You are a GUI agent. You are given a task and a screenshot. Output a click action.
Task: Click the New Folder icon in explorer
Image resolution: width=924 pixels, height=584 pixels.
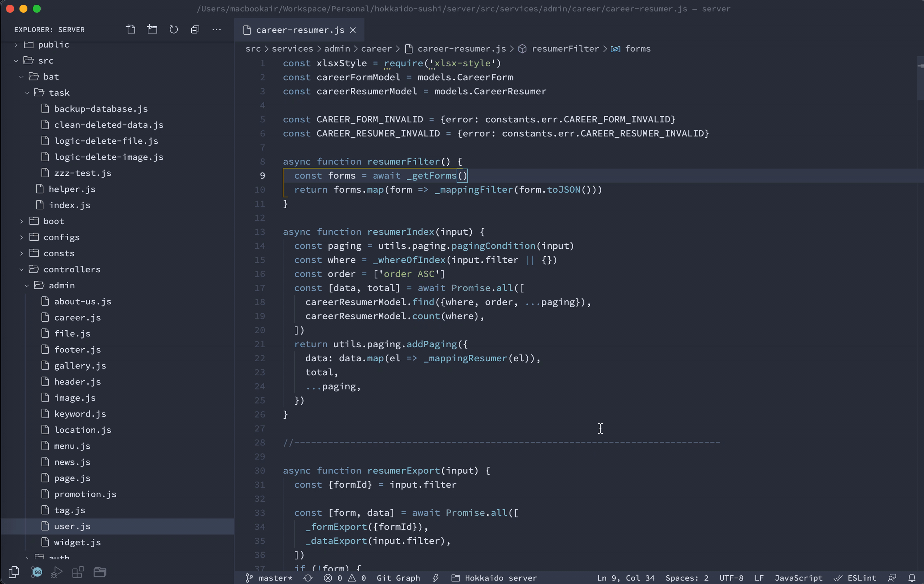(x=152, y=30)
